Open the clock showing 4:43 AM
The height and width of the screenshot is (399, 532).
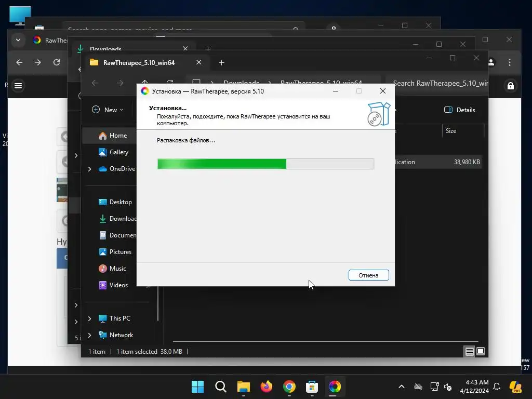pyautogui.click(x=474, y=387)
